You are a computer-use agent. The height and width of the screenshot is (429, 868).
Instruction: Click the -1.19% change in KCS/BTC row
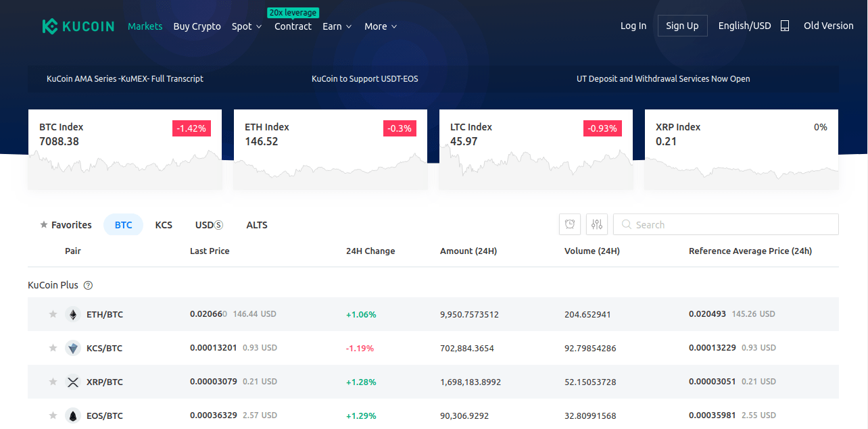pos(360,348)
